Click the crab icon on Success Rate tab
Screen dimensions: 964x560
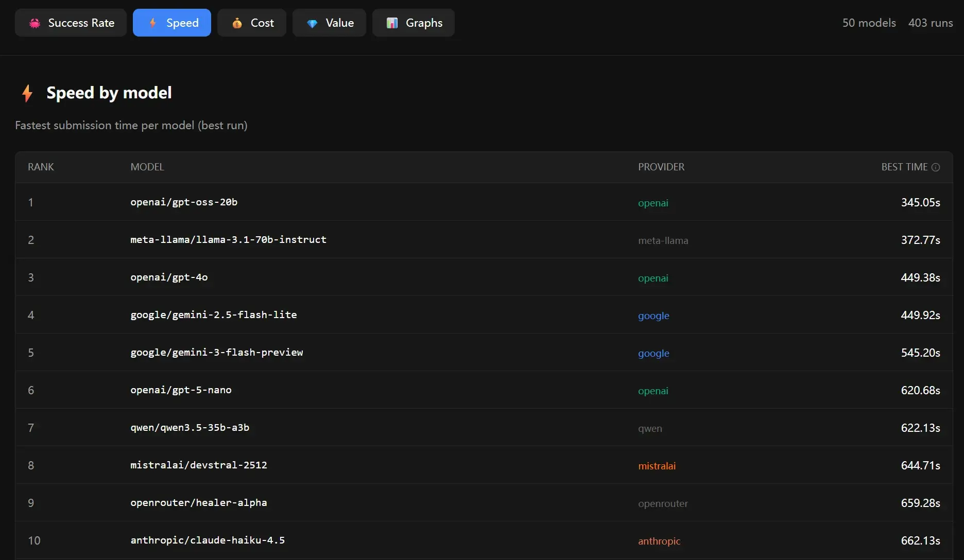point(35,23)
